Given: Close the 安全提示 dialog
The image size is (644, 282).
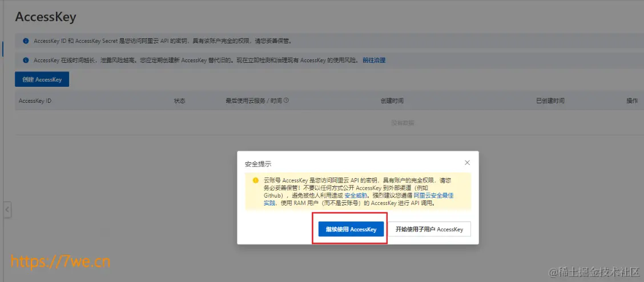Looking at the screenshot, I should coord(467,163).
